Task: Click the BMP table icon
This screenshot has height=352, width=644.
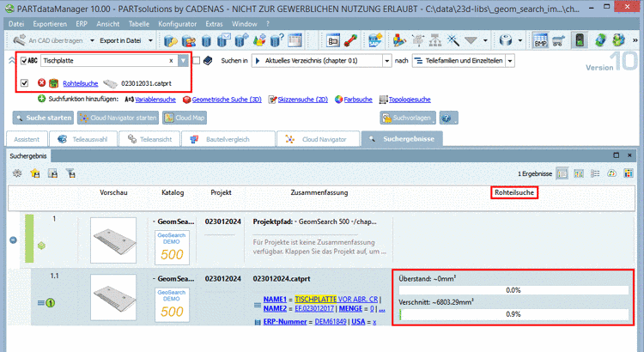Action: pyautogui.click(x=540, y=40)
